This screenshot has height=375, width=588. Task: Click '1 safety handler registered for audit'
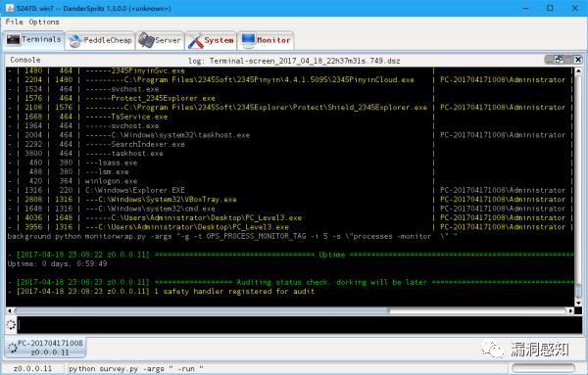coord(234,292)
